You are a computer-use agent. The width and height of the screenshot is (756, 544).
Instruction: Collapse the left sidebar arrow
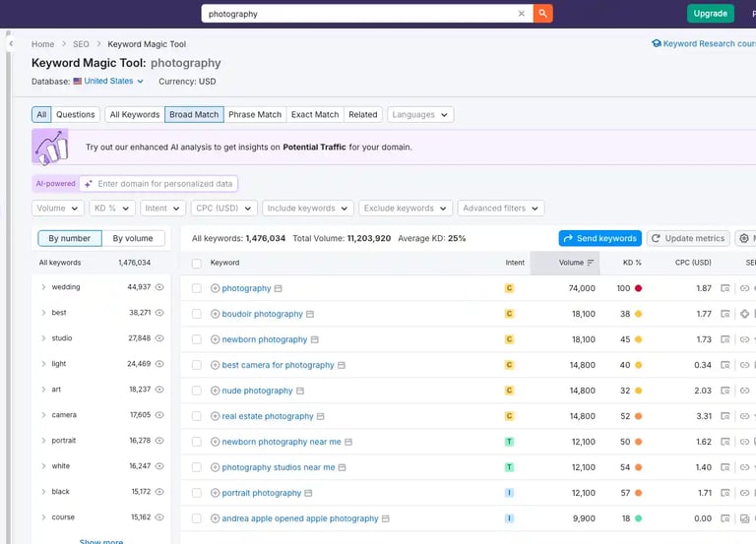[11, 44]
